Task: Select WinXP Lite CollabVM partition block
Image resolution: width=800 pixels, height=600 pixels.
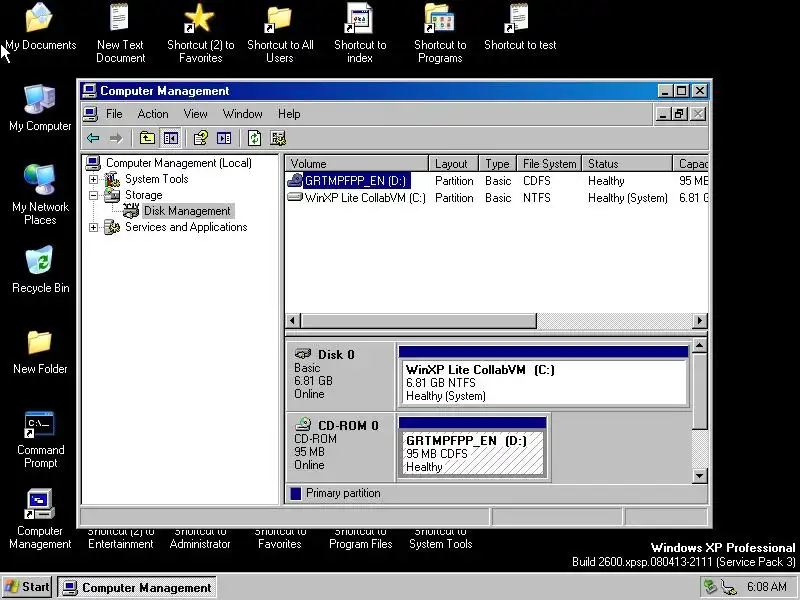Action: point(543,377)
